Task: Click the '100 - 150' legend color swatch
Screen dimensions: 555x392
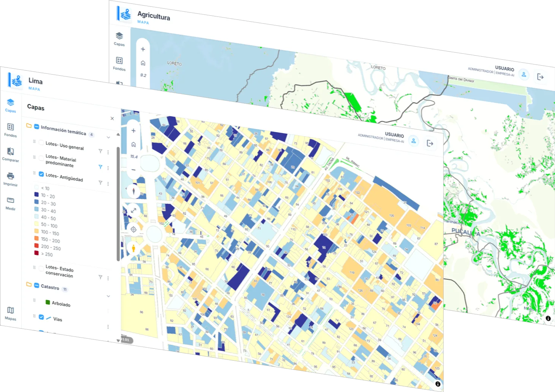Action: point(37,231)
